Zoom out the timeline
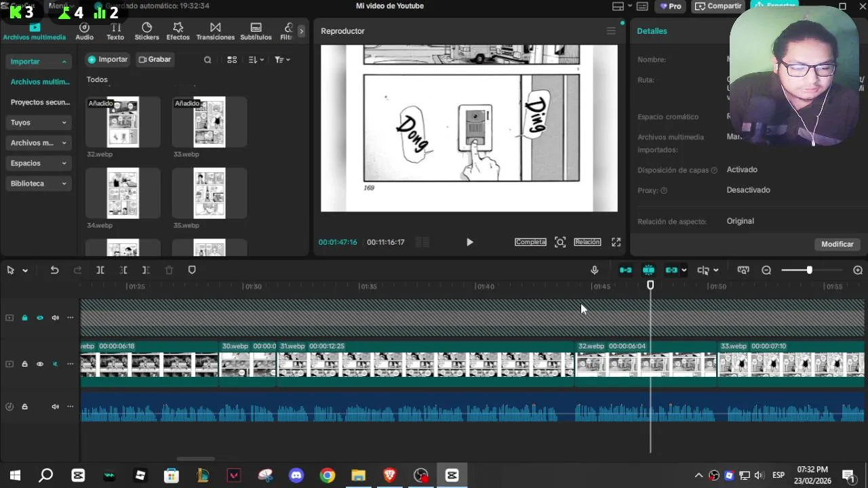The width and height of the screenshot is (868, 488). 766,270
